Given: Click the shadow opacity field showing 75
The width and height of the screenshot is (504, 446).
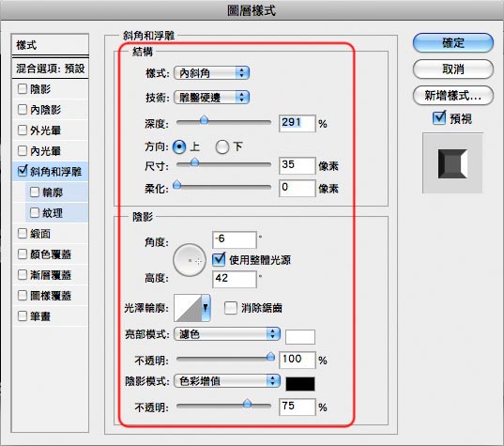Looking at the screenshot, I should coord(297,407).
